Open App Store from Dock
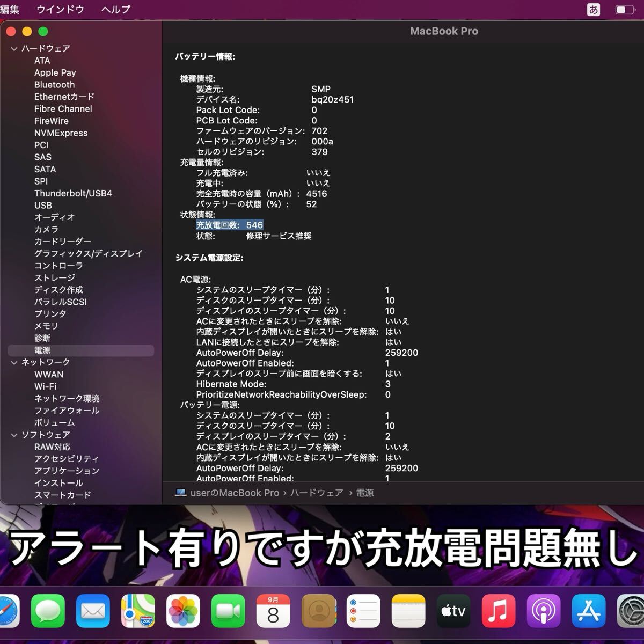The width and height of the screenshot is (644, 644). click(x=589, y=611)
